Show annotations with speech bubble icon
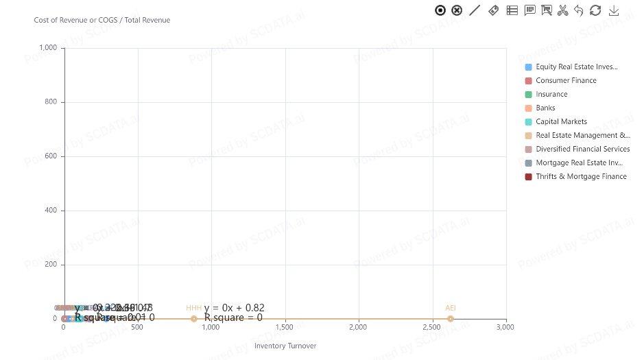This screenshot has width=644, height=360. click(529, 10)
